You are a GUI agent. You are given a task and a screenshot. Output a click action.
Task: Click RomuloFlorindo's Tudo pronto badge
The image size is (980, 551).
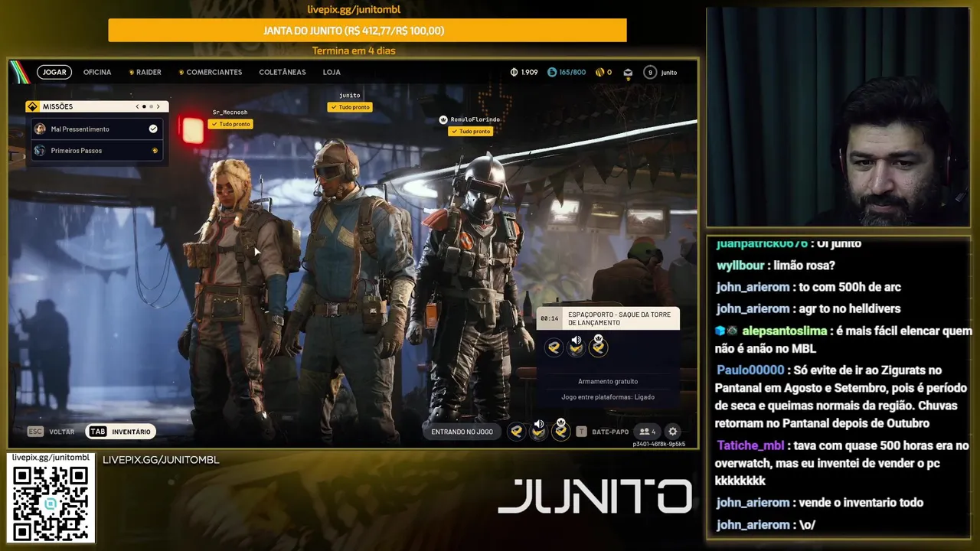(x=469, y=131)
